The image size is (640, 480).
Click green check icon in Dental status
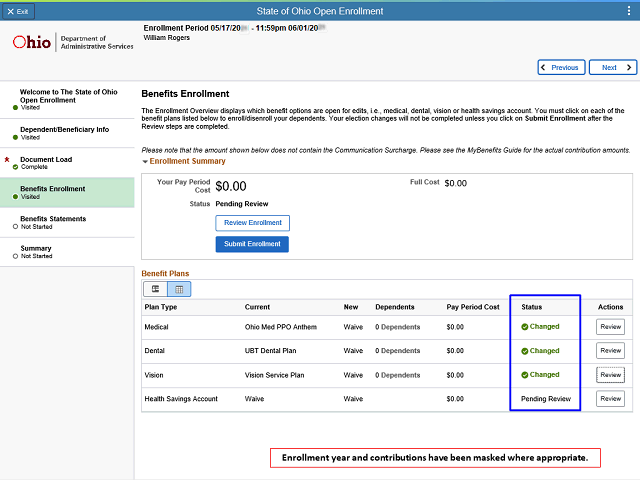tap(524, 351)
